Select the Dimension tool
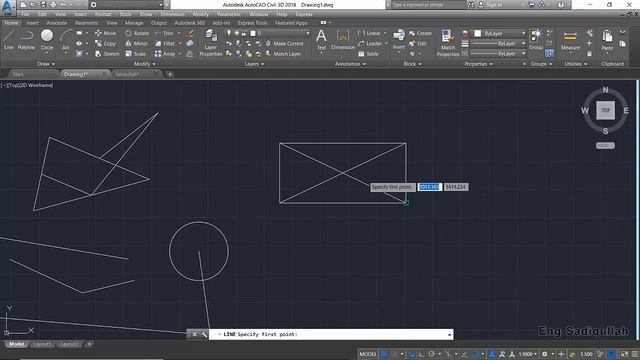The image size is (640, 360). pyautogui.click(x=343, y=40)
